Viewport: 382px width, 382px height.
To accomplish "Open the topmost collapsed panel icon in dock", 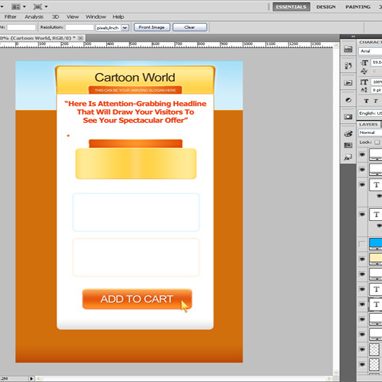I will (348, 49).
